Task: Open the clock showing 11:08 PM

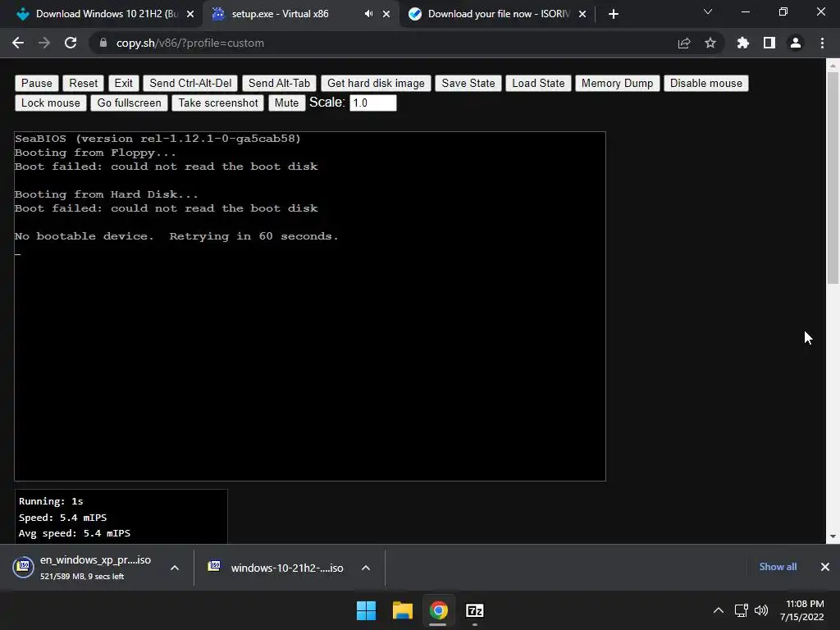Action: pos(802,610)
